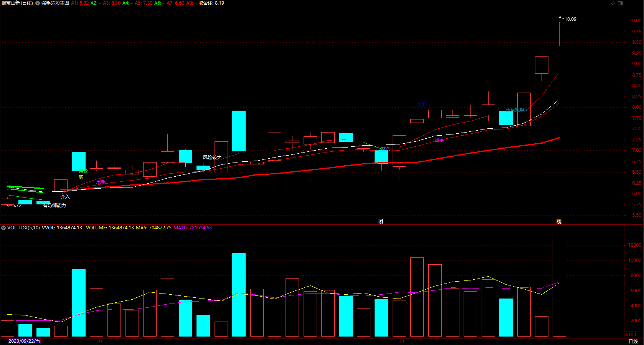Click the 银宝山新 (日线) title text
The width and height of the screenshot is (644, 345).
pos(17,3)
